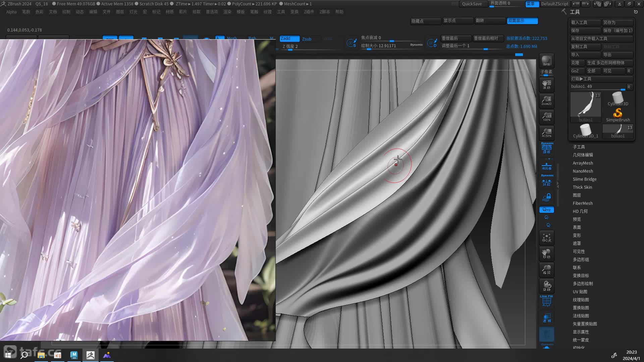
Task: Expand the FiberMesh section
Action: [583, 203]
